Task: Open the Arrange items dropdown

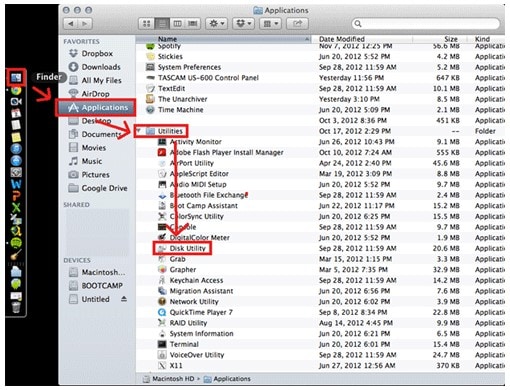Action: 270,24
